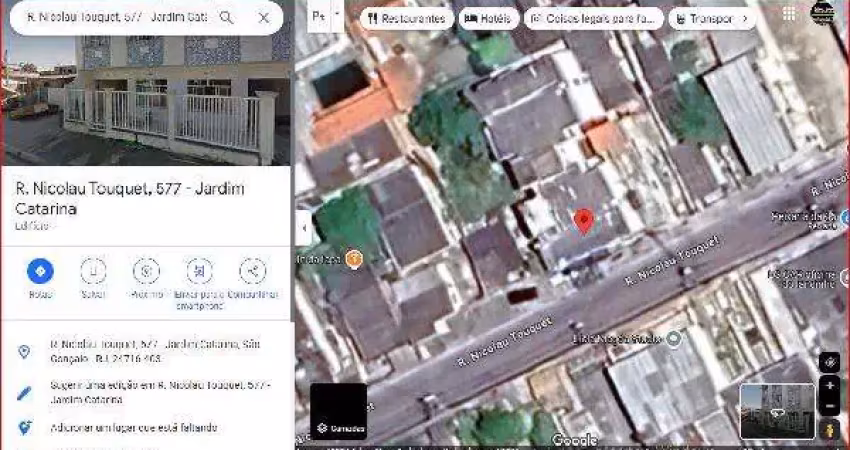This screenshot has width=850, height=450.
Task: Select the Restaurantes category chip
Action: 405,18
